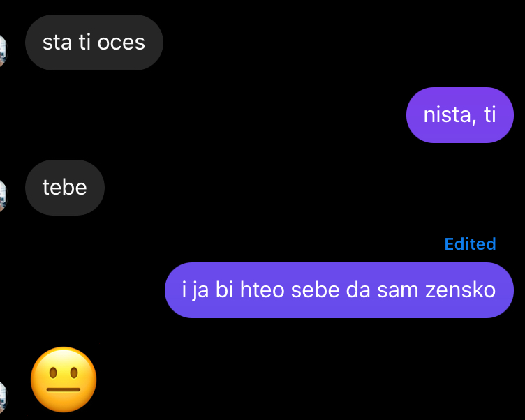
Task: Click the word 'nista,' in outgoing reply
Action: click(450, 116)
